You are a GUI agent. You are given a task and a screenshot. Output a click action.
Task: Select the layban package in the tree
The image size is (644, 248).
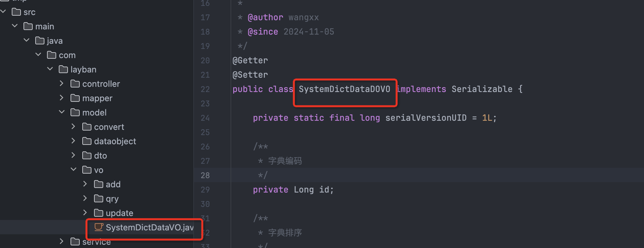[x=83, y=69]
